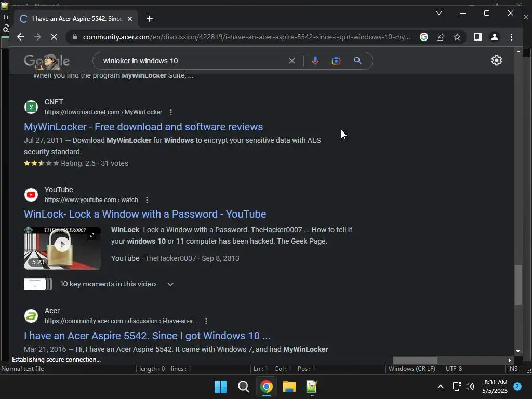Open the browser side panel
532x399 pixels.
tap(478, 37)
